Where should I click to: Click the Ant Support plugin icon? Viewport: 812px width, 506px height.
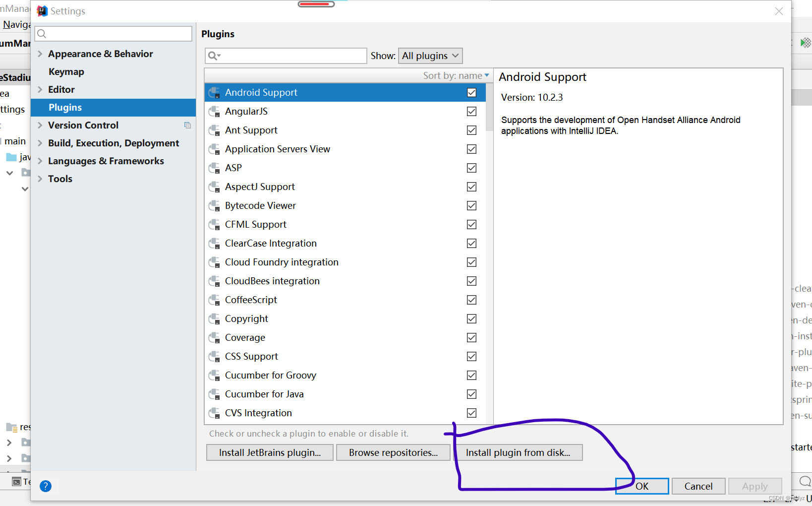pyautogui.click(x=214, y=130)
